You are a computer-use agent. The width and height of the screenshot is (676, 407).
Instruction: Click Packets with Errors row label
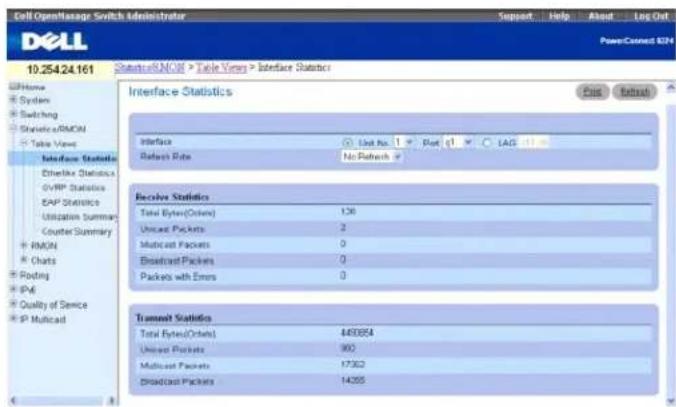(178, 277)
